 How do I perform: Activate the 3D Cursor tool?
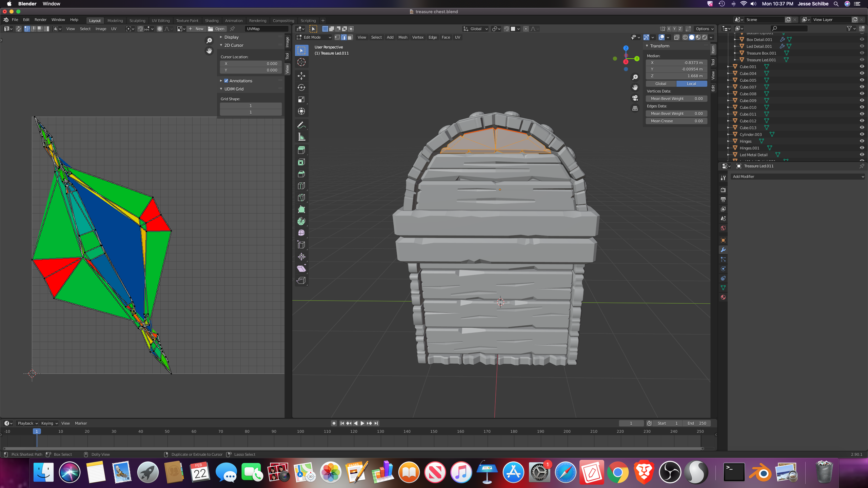[301, 62]
